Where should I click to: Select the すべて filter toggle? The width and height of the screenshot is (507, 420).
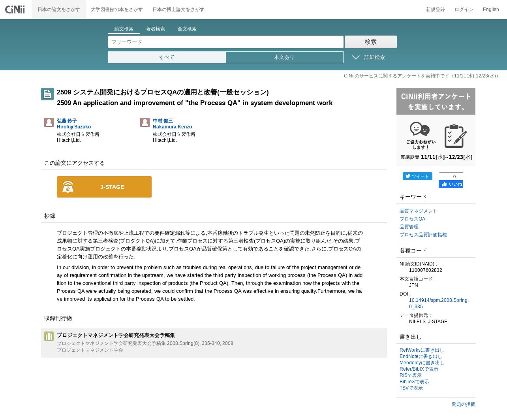(x=167, y=57)
